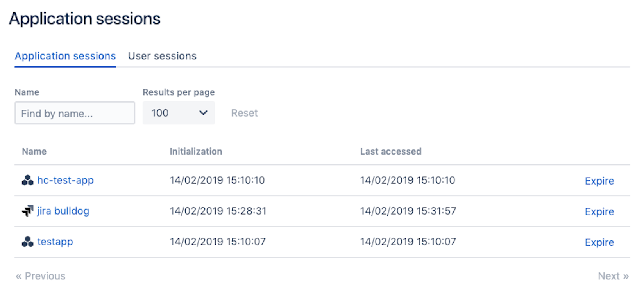Image resolution: width=644 pixels, height=302 pixels.
Task: Click the testapp application icon
Action: (x=27, y=242)
